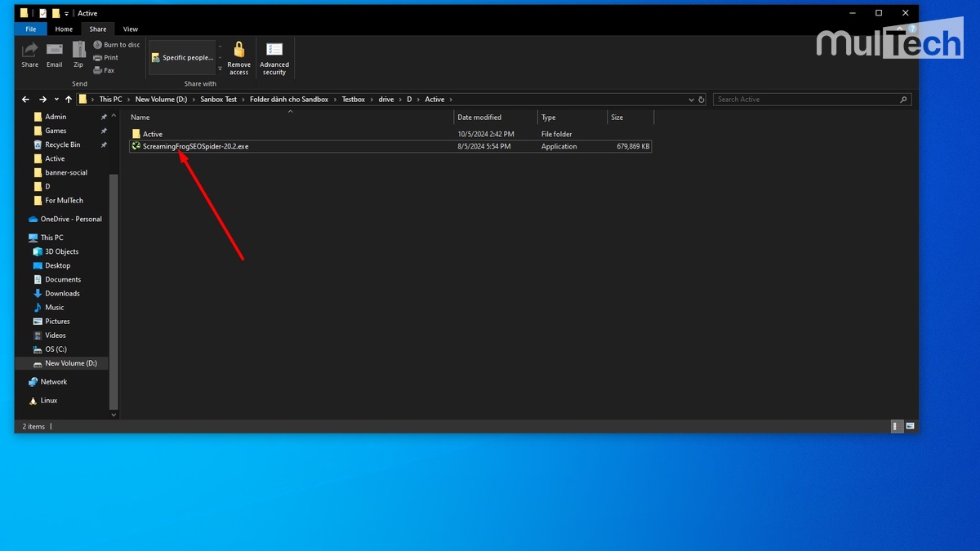980x551 pixels.
Task: Select the Fax icon
Action: 97,70
